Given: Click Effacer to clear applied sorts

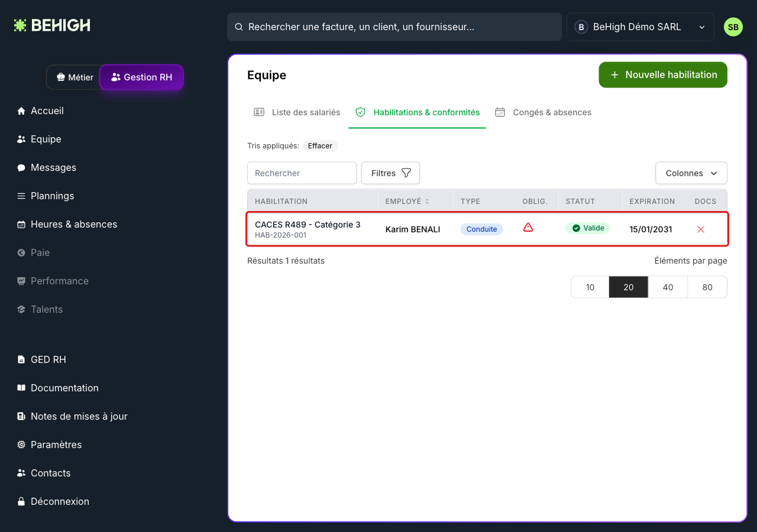Looking at the screenshot, I should click(x=320, y=146).
